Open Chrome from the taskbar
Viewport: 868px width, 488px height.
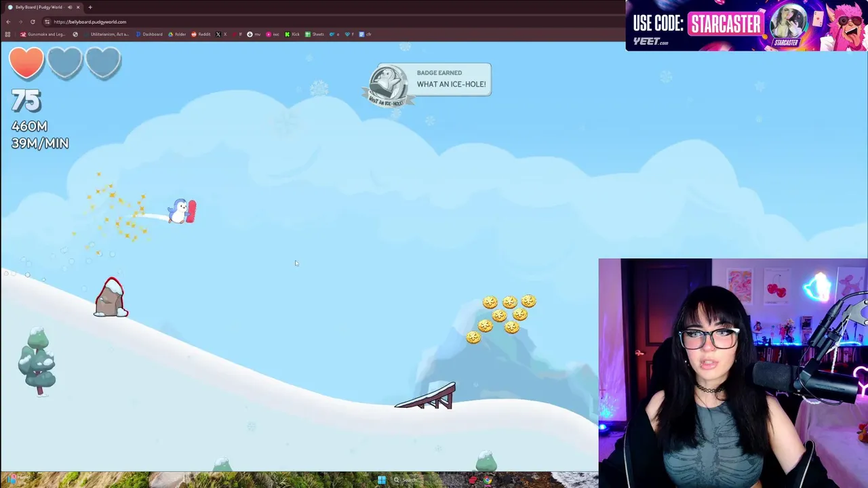click(x=488, y=481)
